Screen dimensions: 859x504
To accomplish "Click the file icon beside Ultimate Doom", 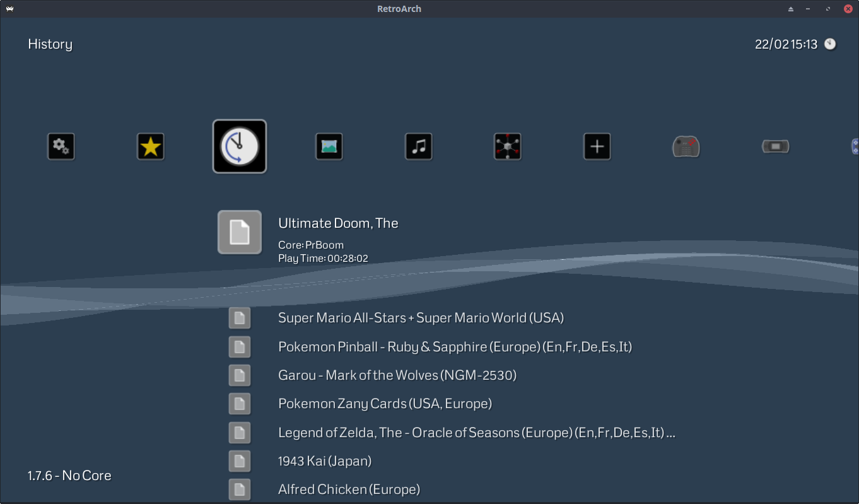I will pos(240,232).
